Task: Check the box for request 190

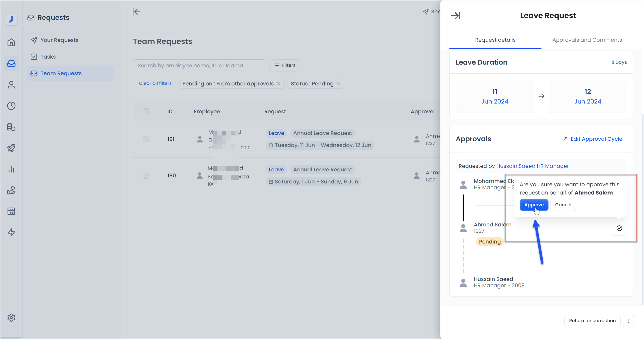Action: [146, 175]
